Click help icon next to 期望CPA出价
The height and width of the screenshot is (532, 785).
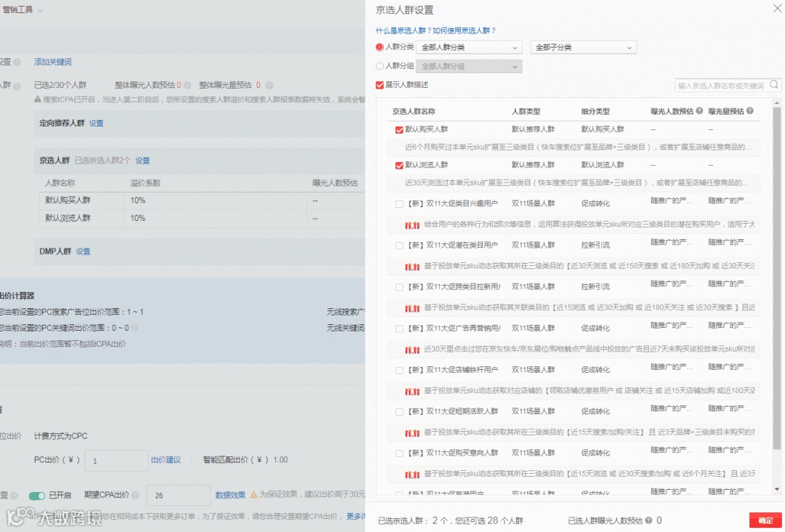[x=135, y=495]
